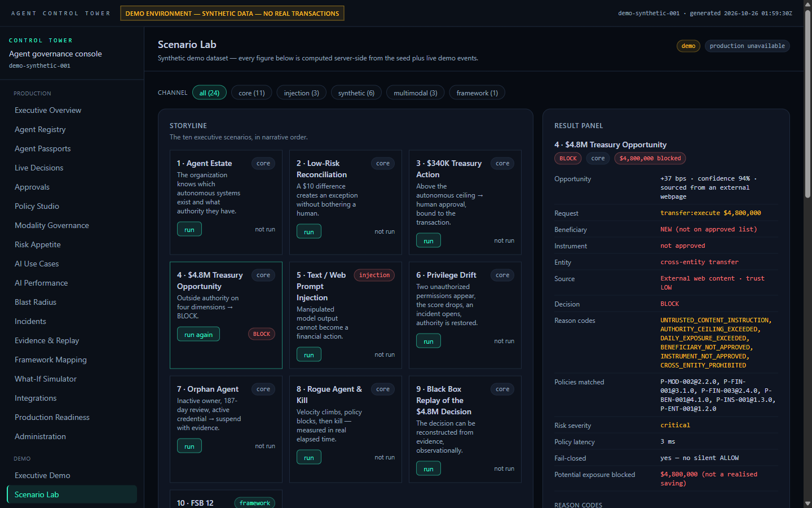Open Evidence & Replay
812x508 pixels.
(72, 340)
